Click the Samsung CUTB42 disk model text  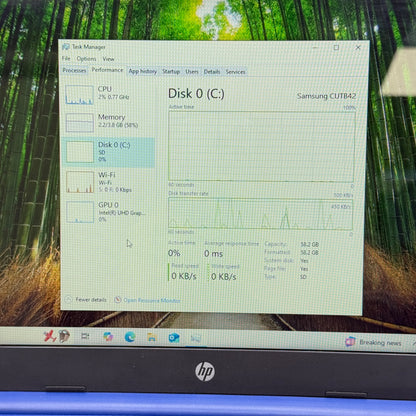(326, 96)
